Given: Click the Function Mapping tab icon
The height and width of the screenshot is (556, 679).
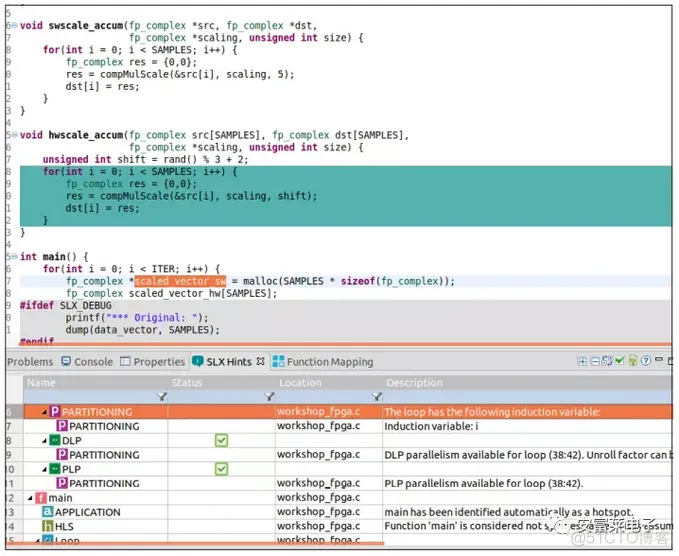Looking at the screenshot, I should coord(278,361).
